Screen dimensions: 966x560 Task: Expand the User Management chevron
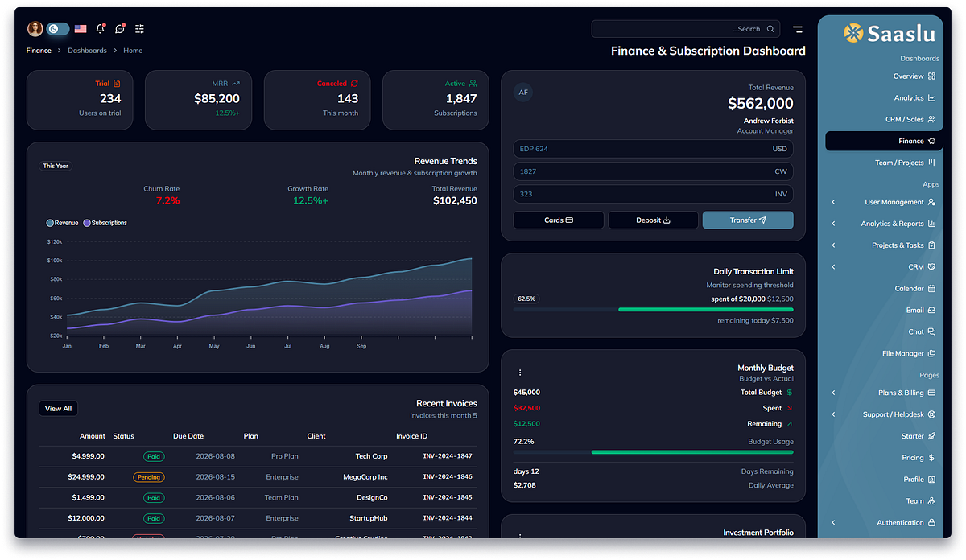coord(833,202)
